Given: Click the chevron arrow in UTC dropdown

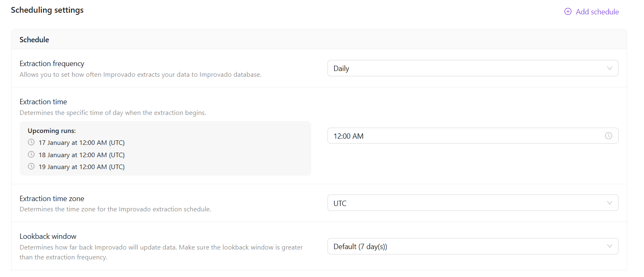Looking at the screenshot, I should point(610,203).
